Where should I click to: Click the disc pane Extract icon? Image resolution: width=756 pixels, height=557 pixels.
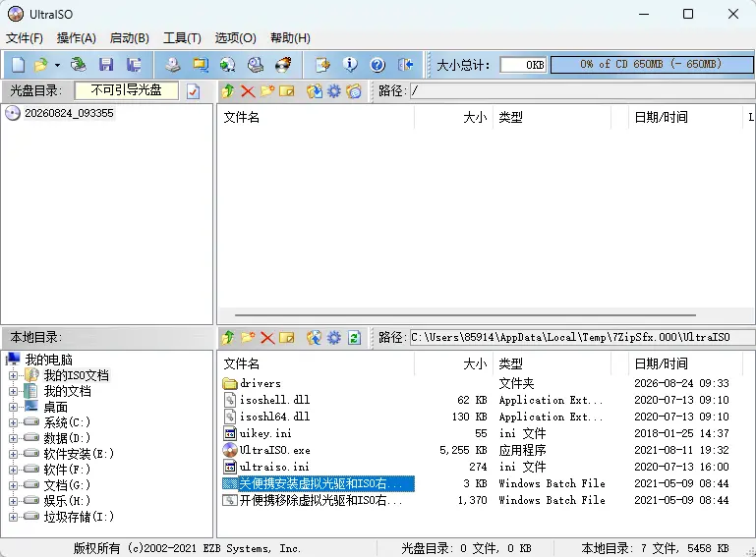315,91
